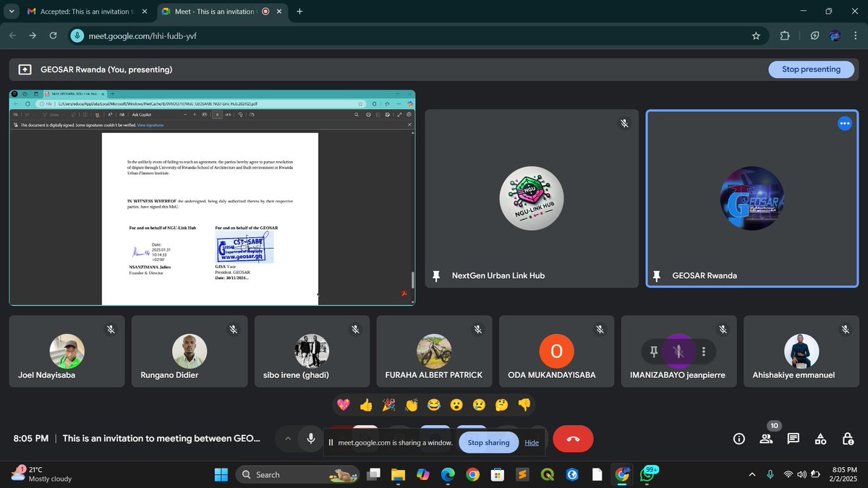This screenshot has width=868, height=488.
Task: Mute IMANIZABAYO jeanpierre's microphone
Action: pos(678,351)
